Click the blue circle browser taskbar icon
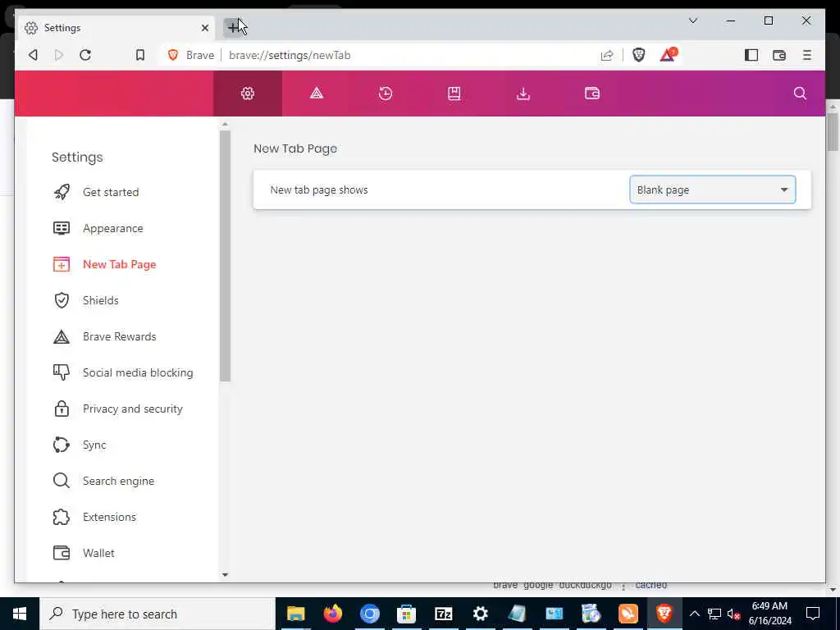Image resolution: width=840 pixels, height=630 pixels. 370,614
